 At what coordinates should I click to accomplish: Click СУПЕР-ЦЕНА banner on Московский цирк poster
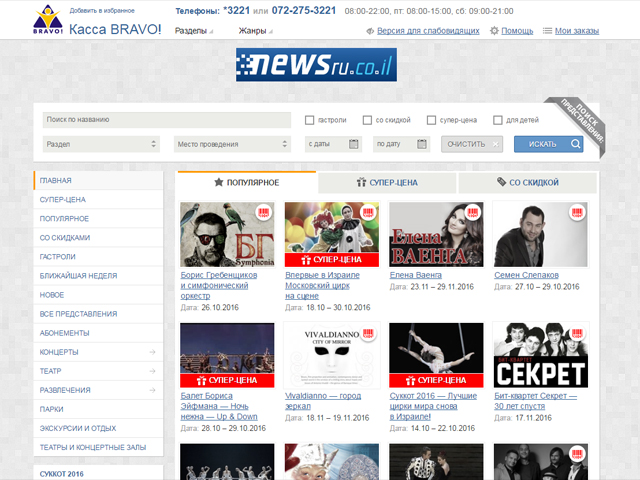click(x=332, y=260)
